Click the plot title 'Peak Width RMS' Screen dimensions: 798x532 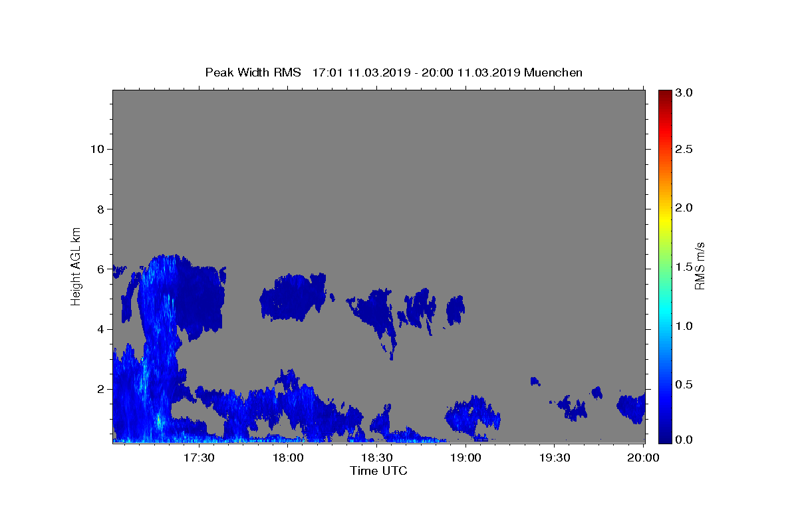[253, 72]
